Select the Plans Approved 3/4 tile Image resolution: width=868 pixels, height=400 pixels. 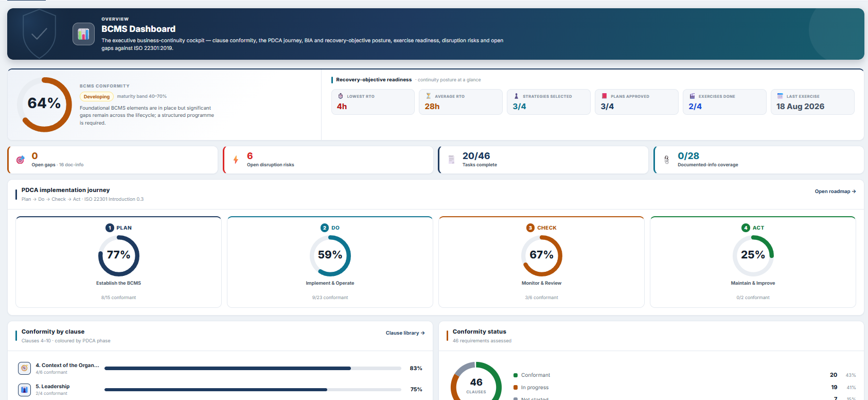pyautogui.click(x=637, y=102)
